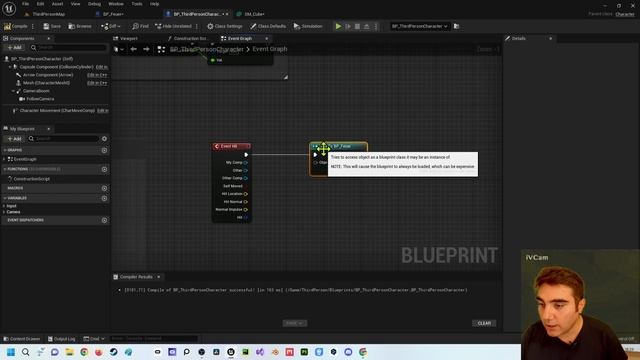Screen dimensions: 640x360
Task: Click Add in the Components panel
Action: [14, 48]
